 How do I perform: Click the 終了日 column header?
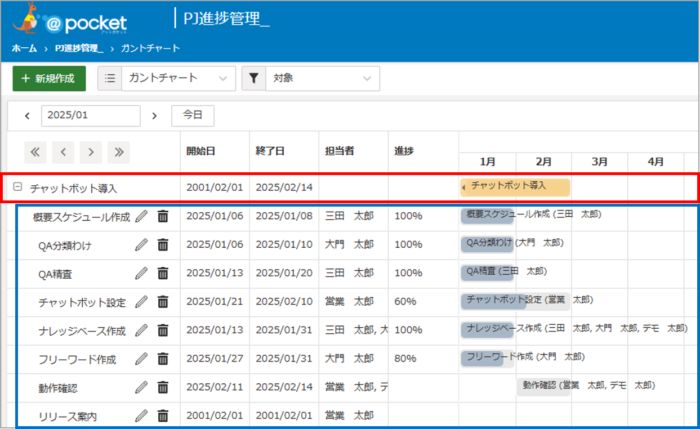tap(270, 151)
